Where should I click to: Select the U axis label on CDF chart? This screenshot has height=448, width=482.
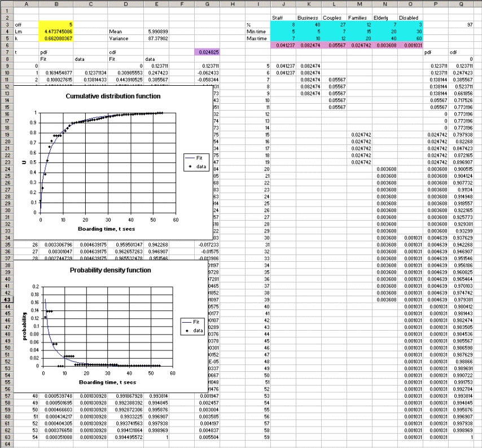pos(24,162)
